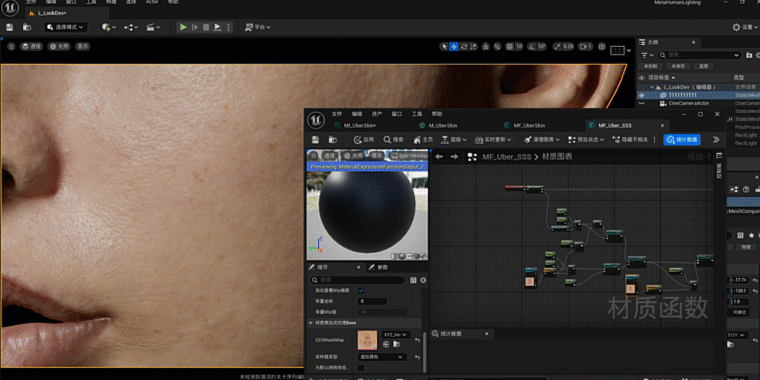Open content browser icon beside main Save

(27, 27)
